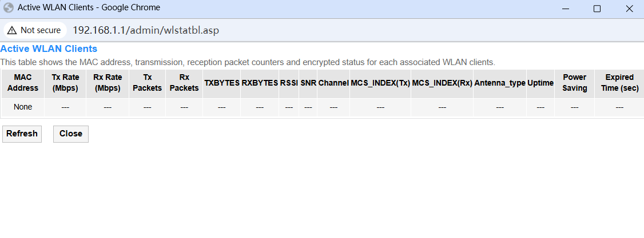Click the Expired Time (sec) header
The image size is (644, 238).
(619, 83)
